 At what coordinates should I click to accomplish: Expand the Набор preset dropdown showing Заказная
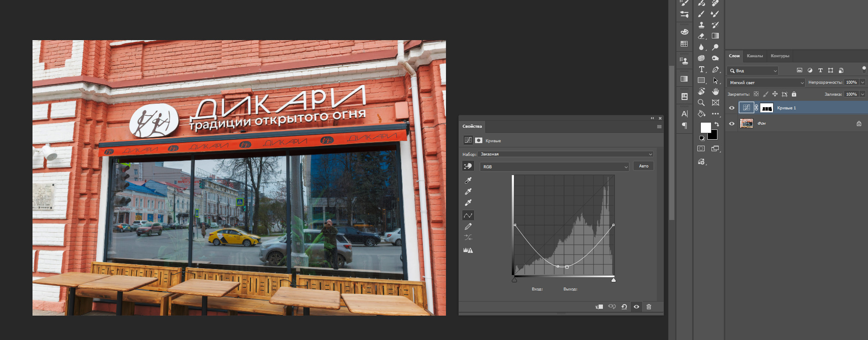(x=565, y=154)
